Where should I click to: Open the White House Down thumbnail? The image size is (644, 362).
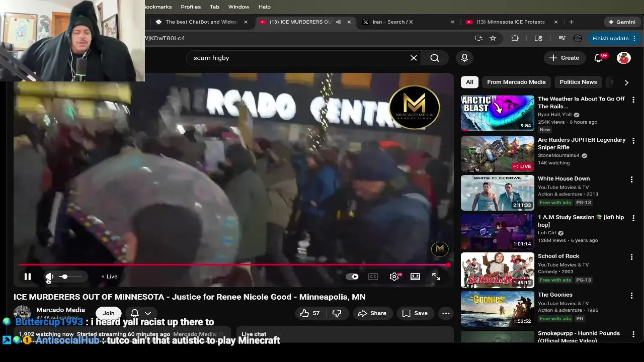pos(498,193)
